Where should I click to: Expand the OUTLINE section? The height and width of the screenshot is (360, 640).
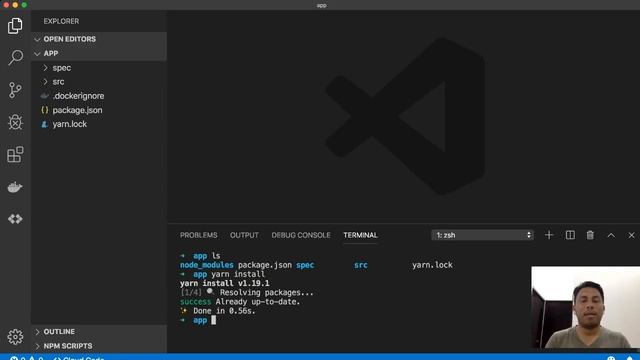tap(99, 331)
